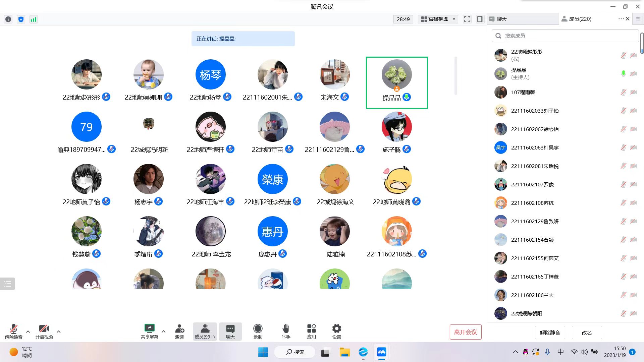Unmute microphone via 解除静音 toggle
This screenshot has height=362, width=644.
14,328
